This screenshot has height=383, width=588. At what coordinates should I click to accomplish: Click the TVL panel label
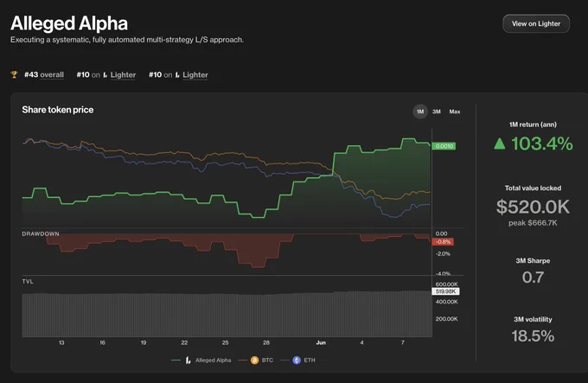pos(28,282)
